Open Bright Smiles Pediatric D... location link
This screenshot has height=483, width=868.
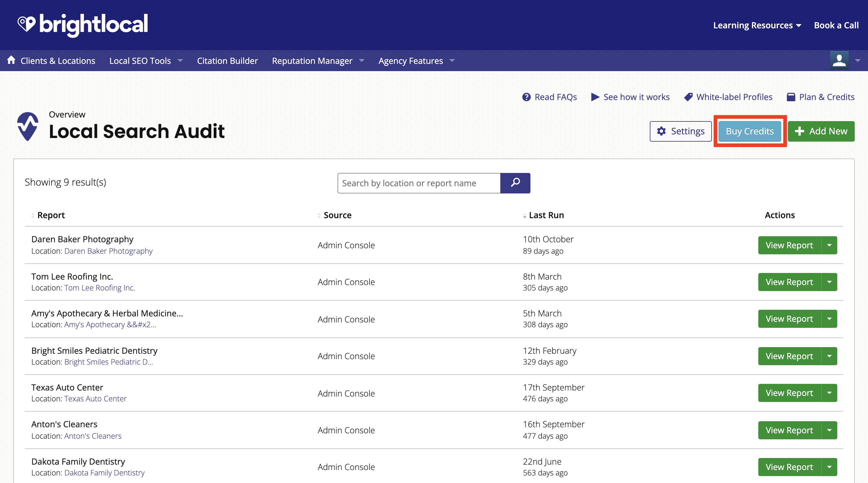108,362
